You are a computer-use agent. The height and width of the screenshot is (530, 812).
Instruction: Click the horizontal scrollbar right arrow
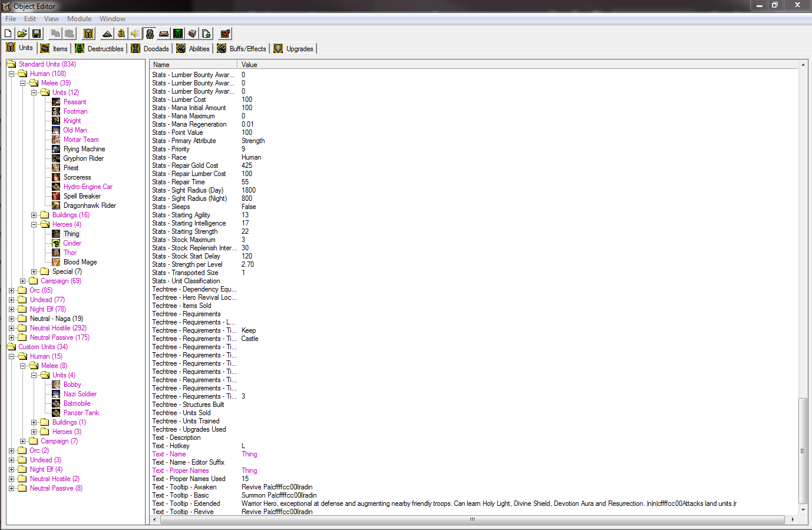pyautogui.click(x=793, y=519)
